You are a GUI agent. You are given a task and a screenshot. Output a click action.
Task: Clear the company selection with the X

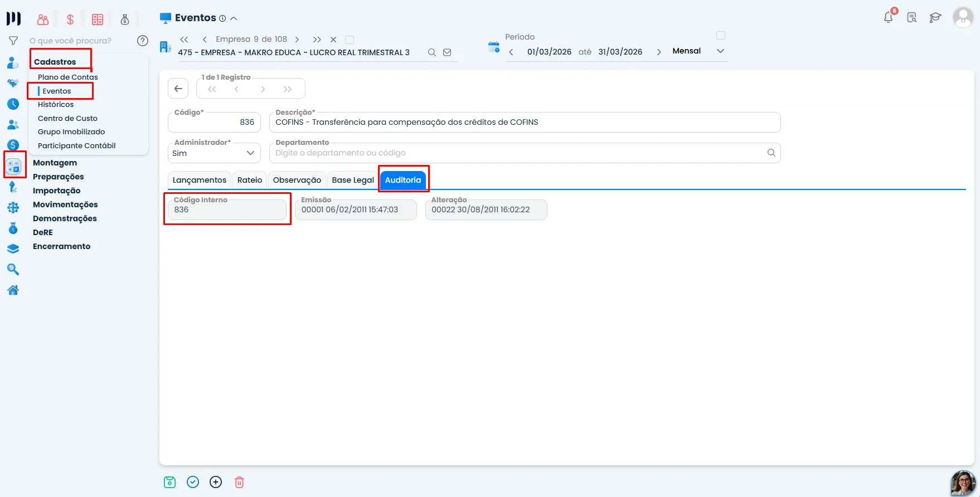click(333, 40)
